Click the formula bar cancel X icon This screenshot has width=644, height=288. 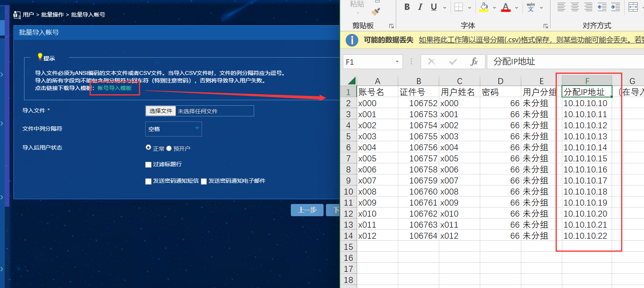point(432,62)
